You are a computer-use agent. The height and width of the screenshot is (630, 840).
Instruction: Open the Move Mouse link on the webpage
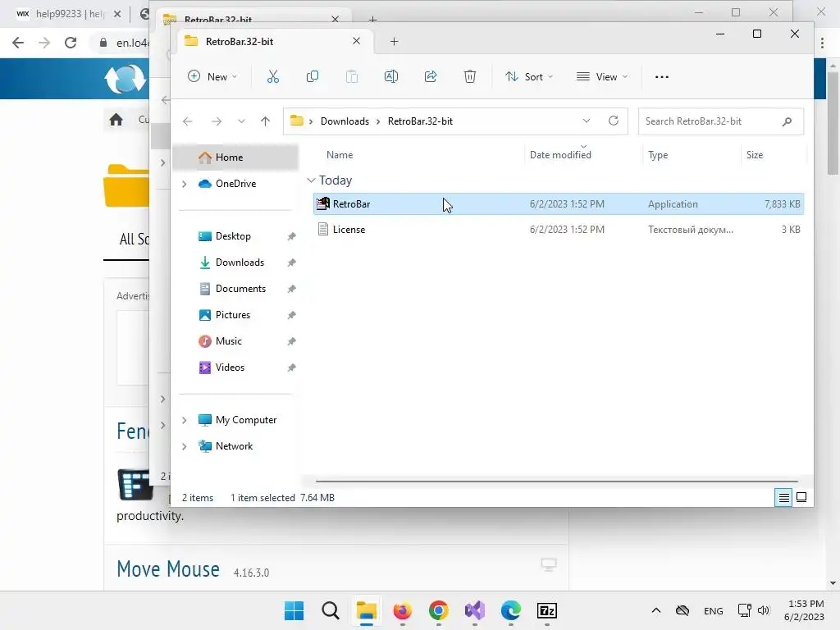(168, 569)
